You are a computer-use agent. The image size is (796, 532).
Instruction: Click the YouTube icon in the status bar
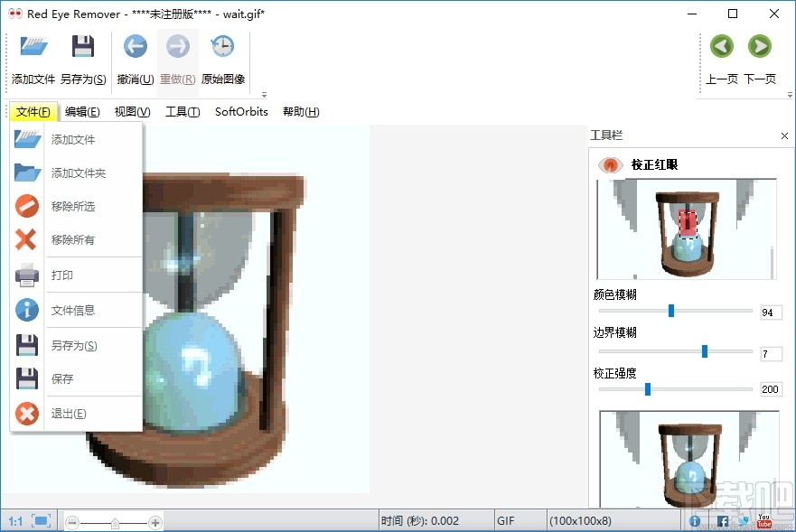click(763, 521)
